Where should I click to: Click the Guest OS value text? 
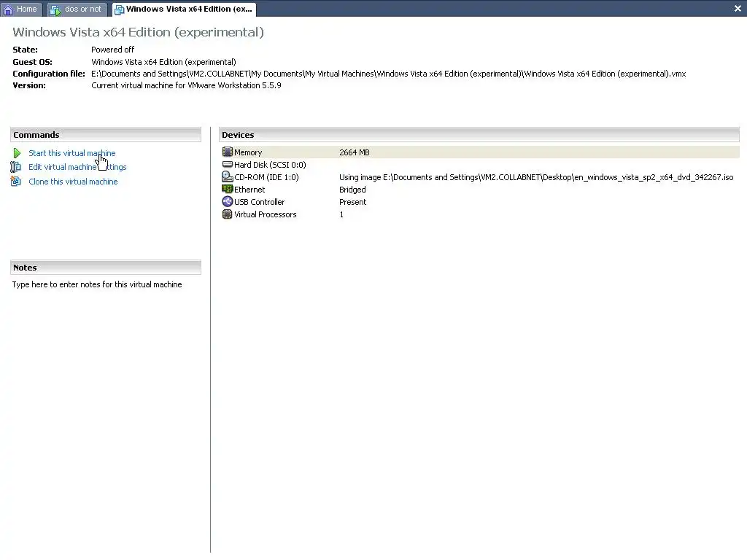(163, 62)
